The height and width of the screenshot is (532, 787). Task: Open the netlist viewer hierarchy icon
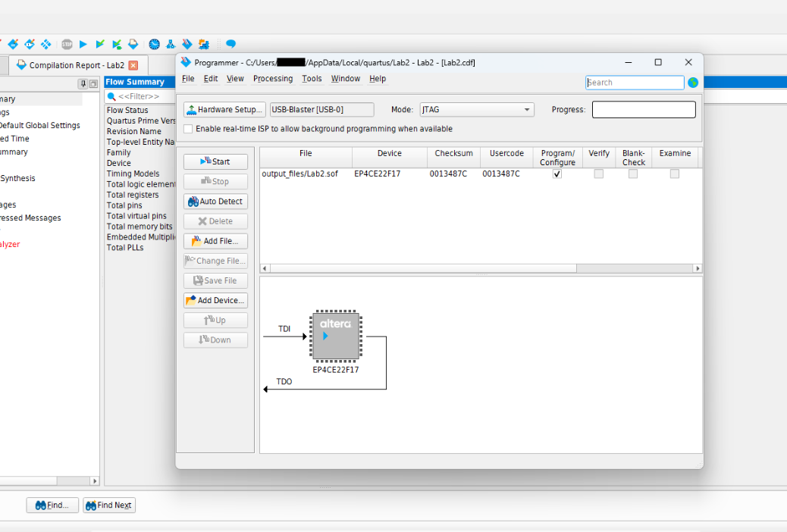pyautogui.click(x=171, y=44)
